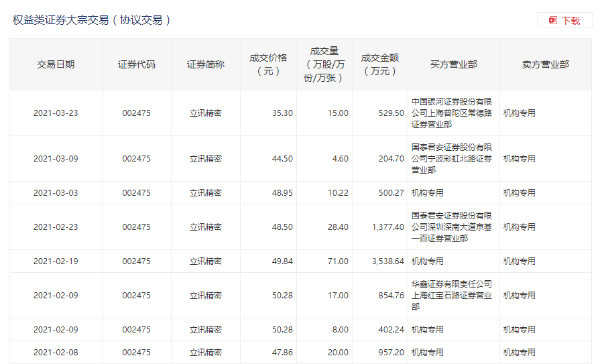Click the amount value 529.50

(391, 113)
